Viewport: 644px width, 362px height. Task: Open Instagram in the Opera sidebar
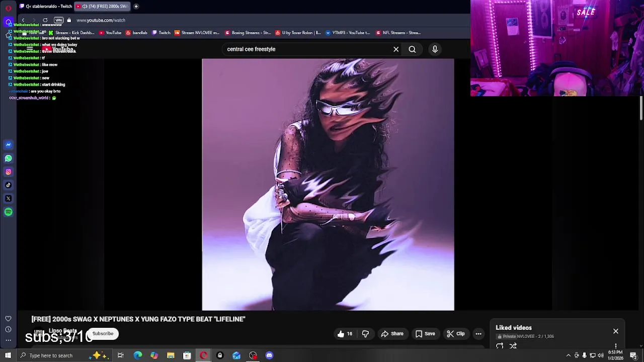click(x=8, y=172)
